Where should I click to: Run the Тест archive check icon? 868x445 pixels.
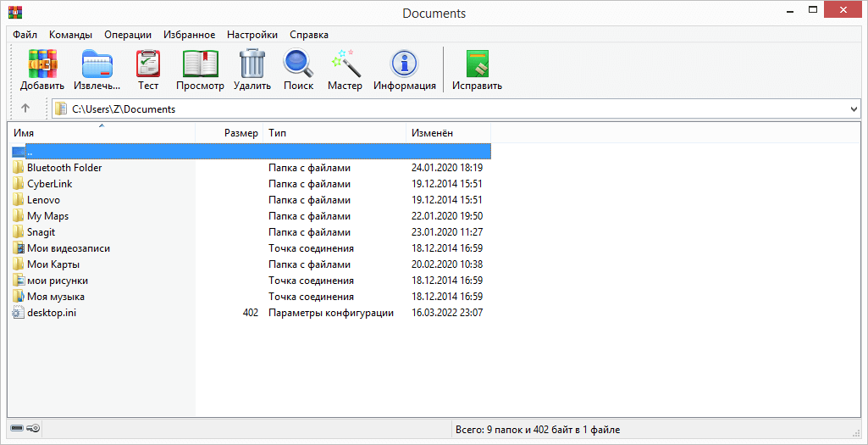pos(148,64)
